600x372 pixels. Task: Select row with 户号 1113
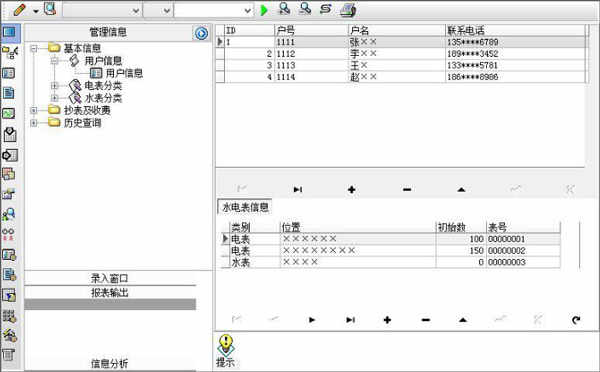(x=401, y=65)
